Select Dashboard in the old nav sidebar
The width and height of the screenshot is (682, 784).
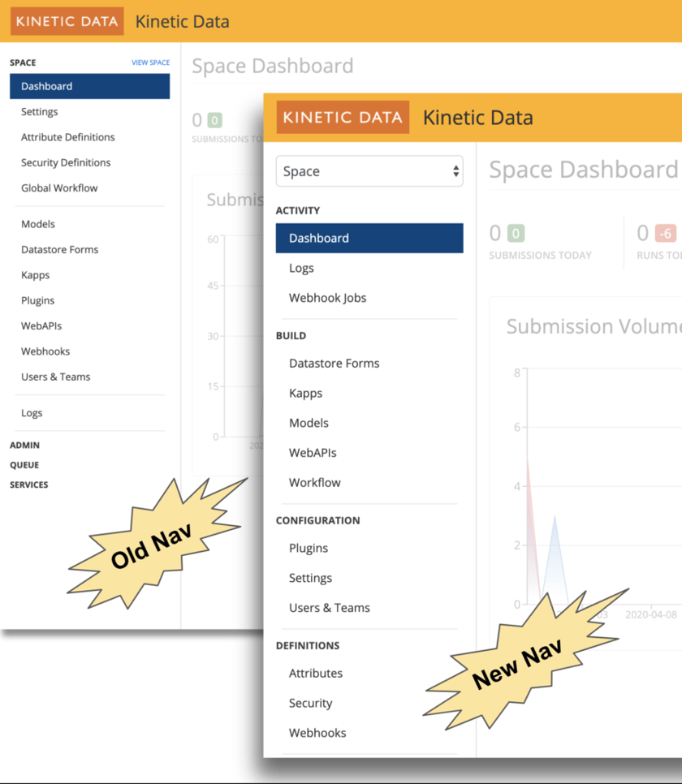(89, 86)
